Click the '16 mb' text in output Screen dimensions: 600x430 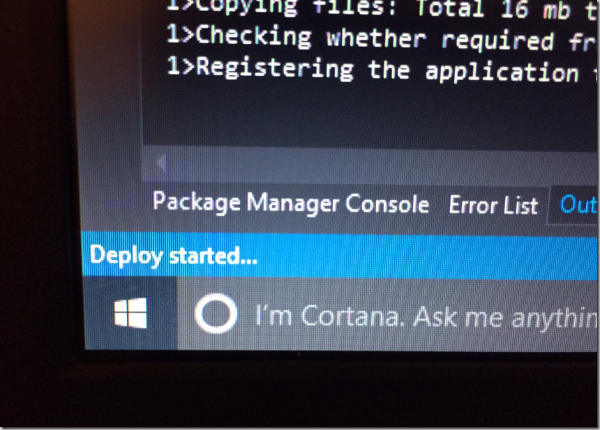click(535, 9)
